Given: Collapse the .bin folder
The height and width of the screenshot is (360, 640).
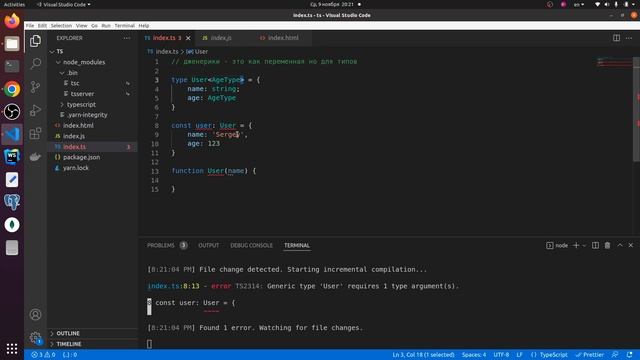Looking at the screenshot, I should [x=62, y=73].
